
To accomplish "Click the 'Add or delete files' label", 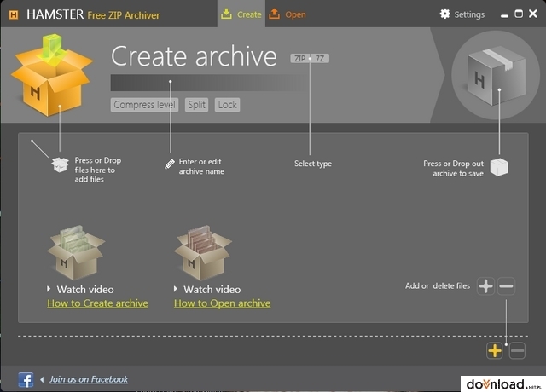I will tap(438, 286).
